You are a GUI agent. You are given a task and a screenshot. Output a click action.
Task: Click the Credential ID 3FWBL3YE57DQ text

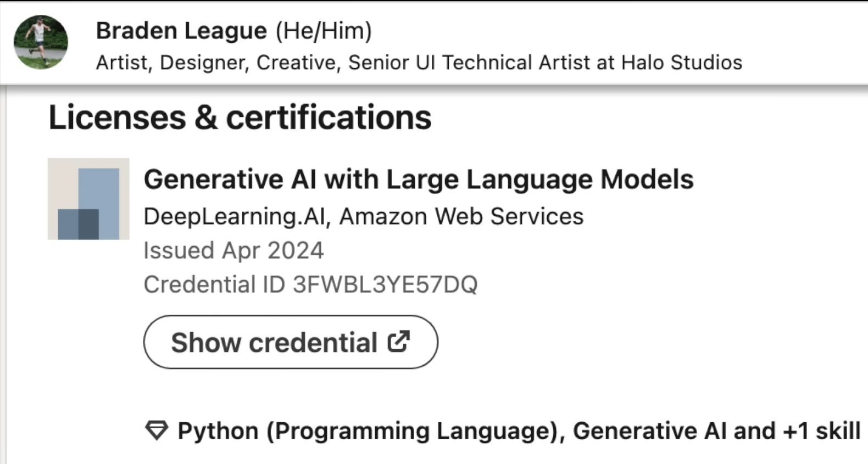[x=311, y=284]
